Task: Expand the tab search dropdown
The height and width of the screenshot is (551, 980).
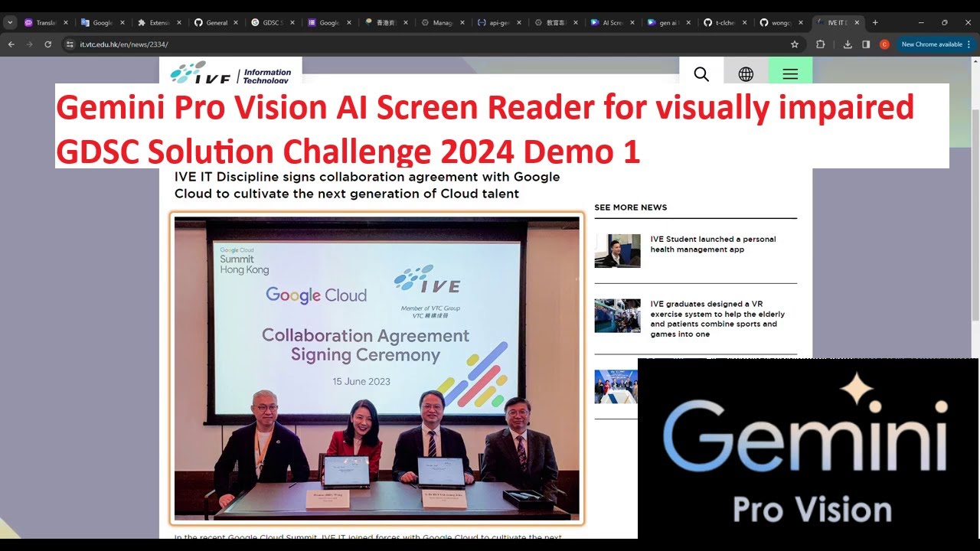Action: pyautogui.click(x=10, y=23)
